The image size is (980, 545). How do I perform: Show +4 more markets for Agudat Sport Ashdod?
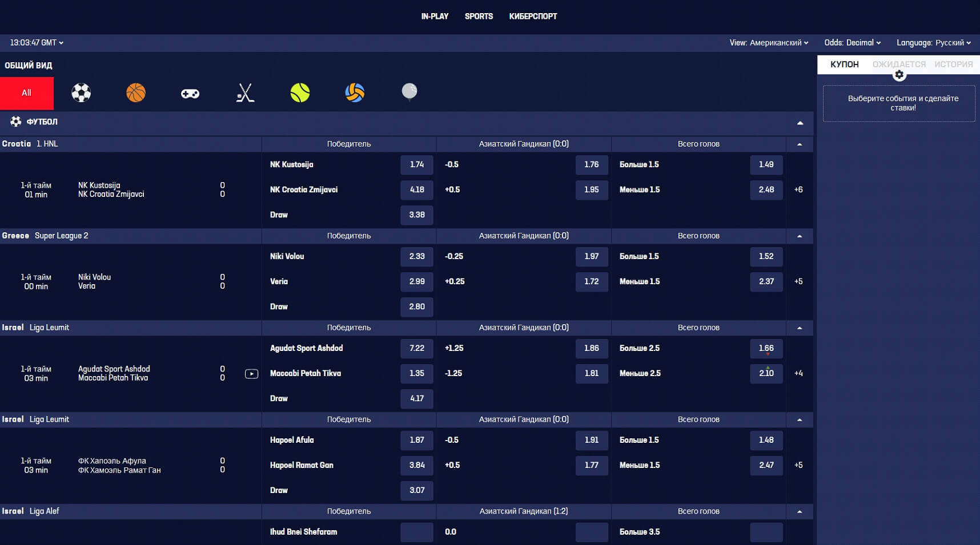798,374
